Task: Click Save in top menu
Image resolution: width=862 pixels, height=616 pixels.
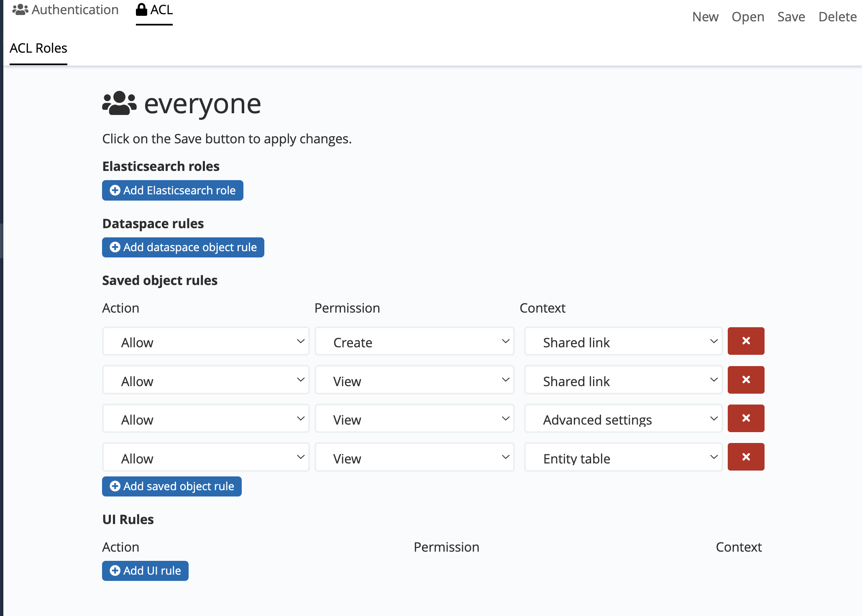Action: (x=791, y=17)
